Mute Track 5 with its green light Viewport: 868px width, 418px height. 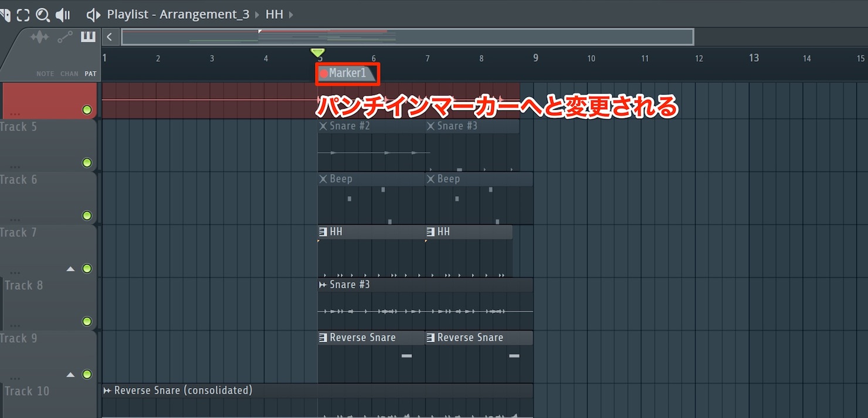coord(87,163)
